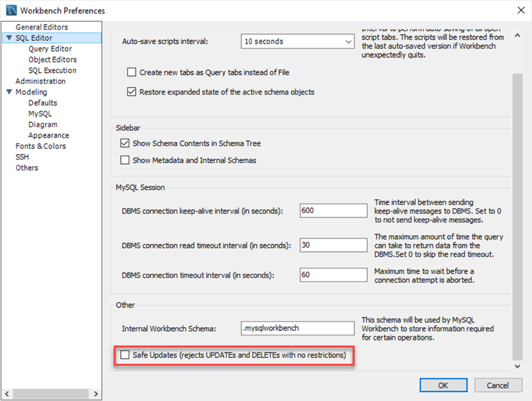
Task: Uncheck Restore expanded state of schema objects
Action: coord(132,92)
